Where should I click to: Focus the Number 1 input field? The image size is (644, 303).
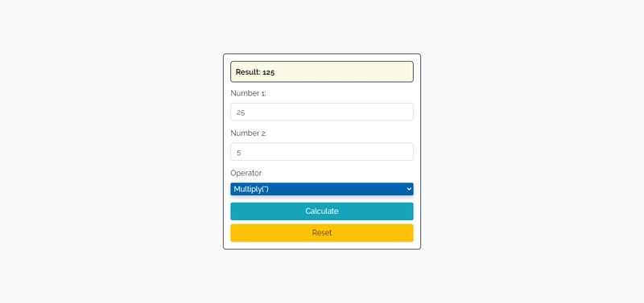click(x=321, y=112)
